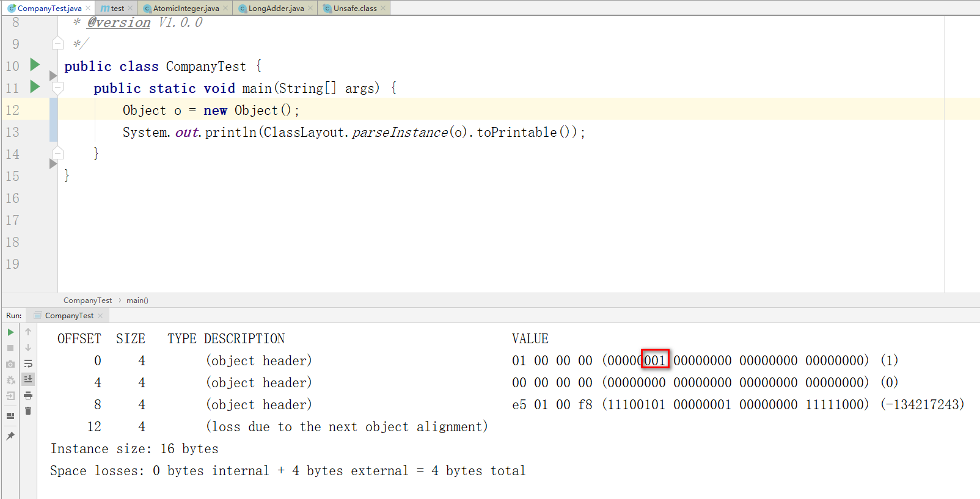Click the Restore Layout icon
Image resolution: width=980 pixels, height=499 pixels.
[x=10, y=416]
